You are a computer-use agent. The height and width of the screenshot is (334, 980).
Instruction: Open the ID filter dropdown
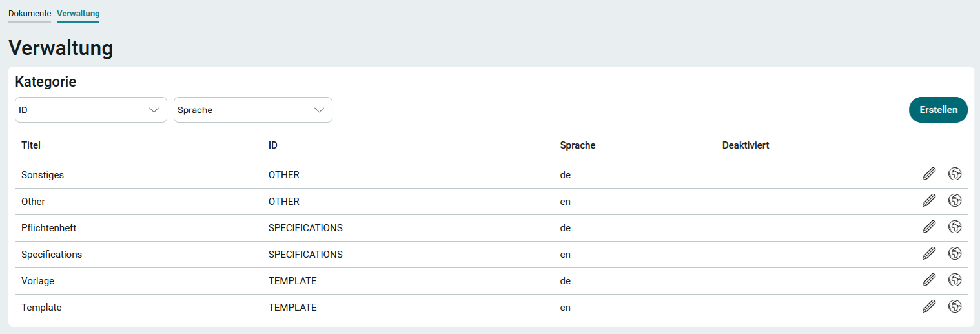click(90, 110)
